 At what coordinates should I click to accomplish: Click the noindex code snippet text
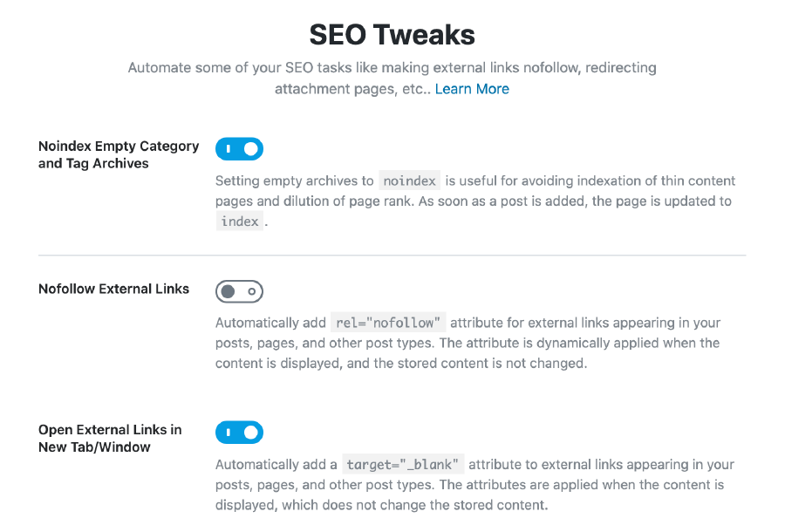click(x=409, y=181)
